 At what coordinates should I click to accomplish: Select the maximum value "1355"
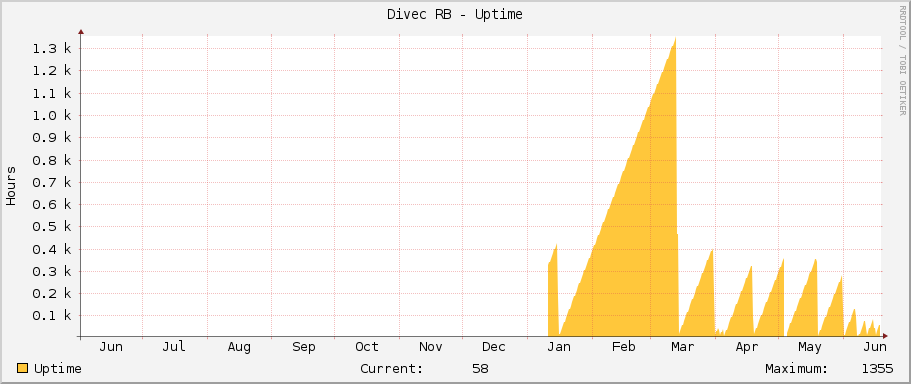click(877, 368)
